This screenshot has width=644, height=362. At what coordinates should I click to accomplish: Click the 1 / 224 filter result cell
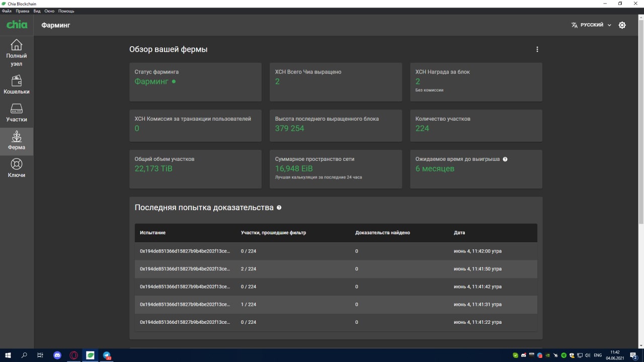[x=249, y=304]
